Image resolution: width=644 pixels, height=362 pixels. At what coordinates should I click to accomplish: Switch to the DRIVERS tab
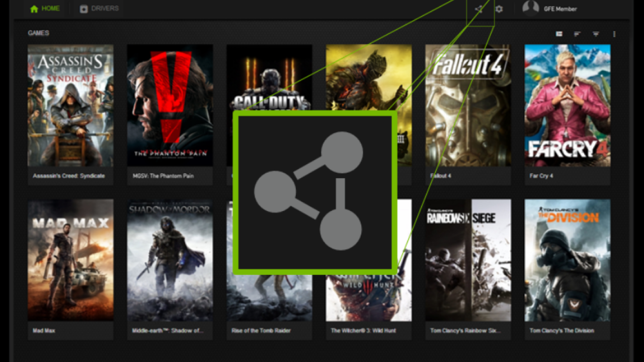click(x=99, y=9)
